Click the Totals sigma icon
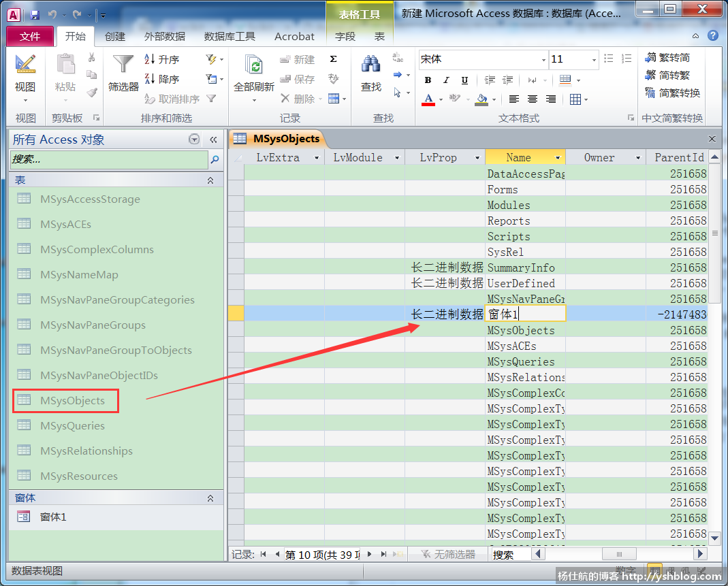Screen dimensions: 728x586 point(334,59)
